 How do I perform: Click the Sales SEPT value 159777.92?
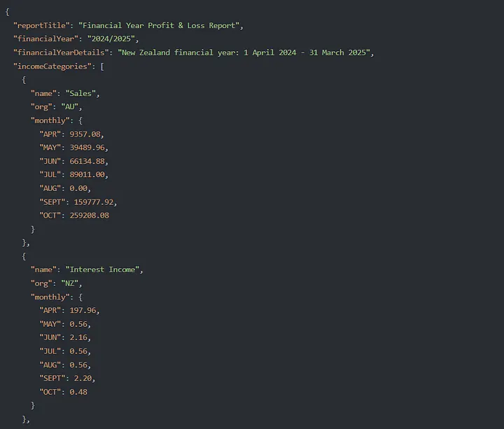[97, 202]
